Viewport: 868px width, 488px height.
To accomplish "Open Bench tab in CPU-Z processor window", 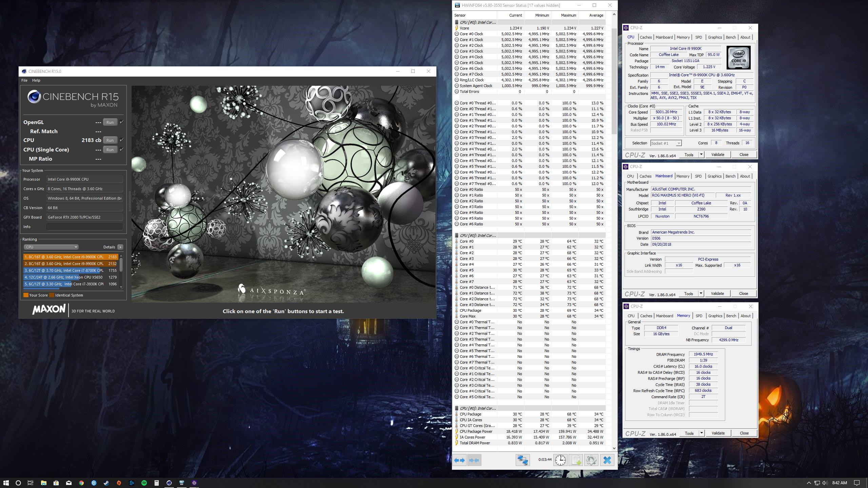I will tap(731, 37).
